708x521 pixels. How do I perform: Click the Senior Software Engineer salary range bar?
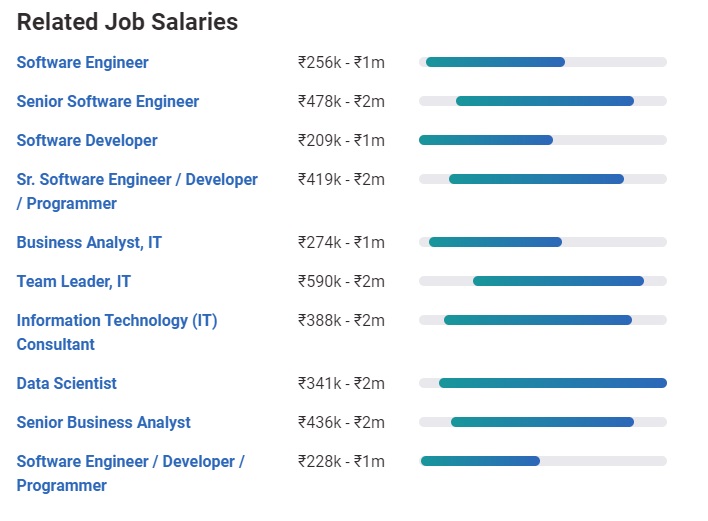click(545, 101)
